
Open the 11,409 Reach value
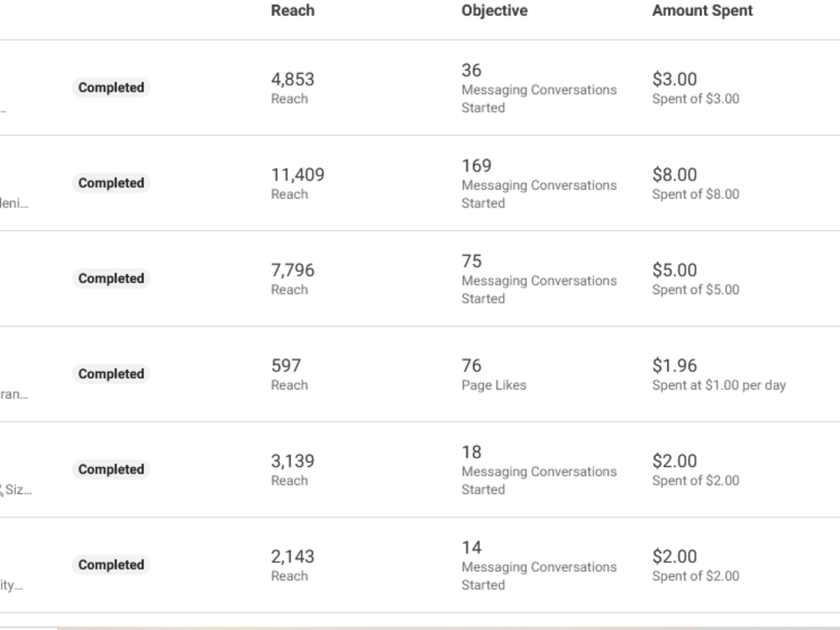298,175
